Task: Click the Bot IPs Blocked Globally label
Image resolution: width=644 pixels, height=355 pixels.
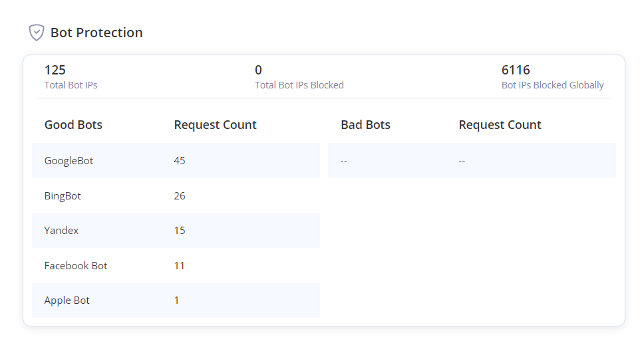Action: point(553,85)
